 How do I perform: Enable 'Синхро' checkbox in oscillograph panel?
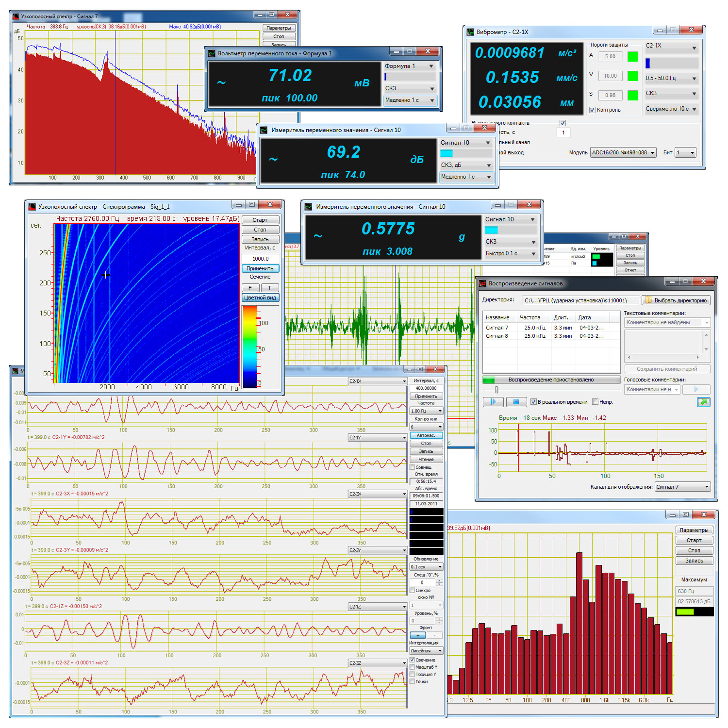412,591
